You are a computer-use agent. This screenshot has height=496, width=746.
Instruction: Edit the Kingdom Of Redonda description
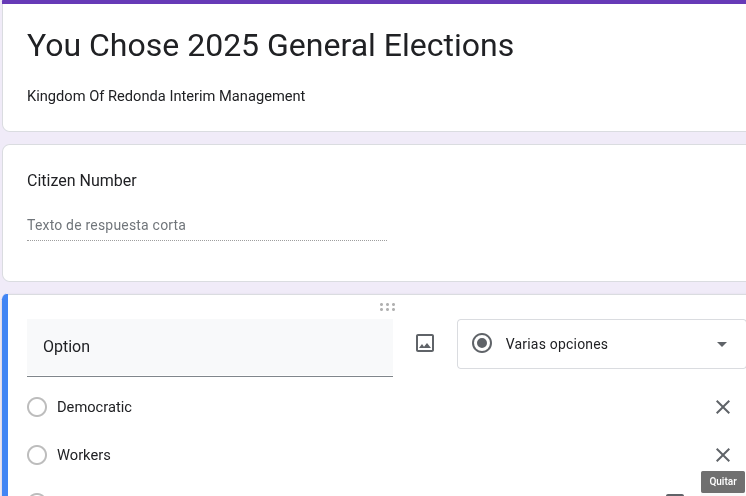click(166, 96)
